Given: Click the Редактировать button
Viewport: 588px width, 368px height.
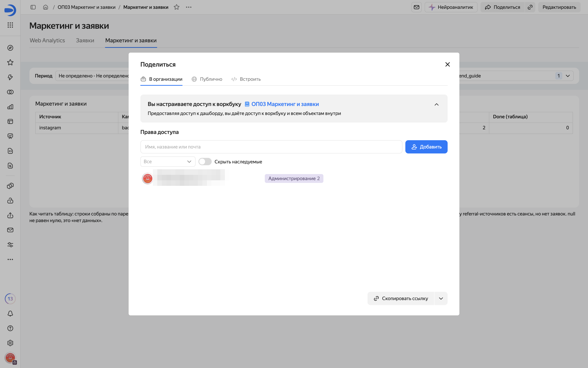Looking at the screenshot, I should (x=559, y=7).
